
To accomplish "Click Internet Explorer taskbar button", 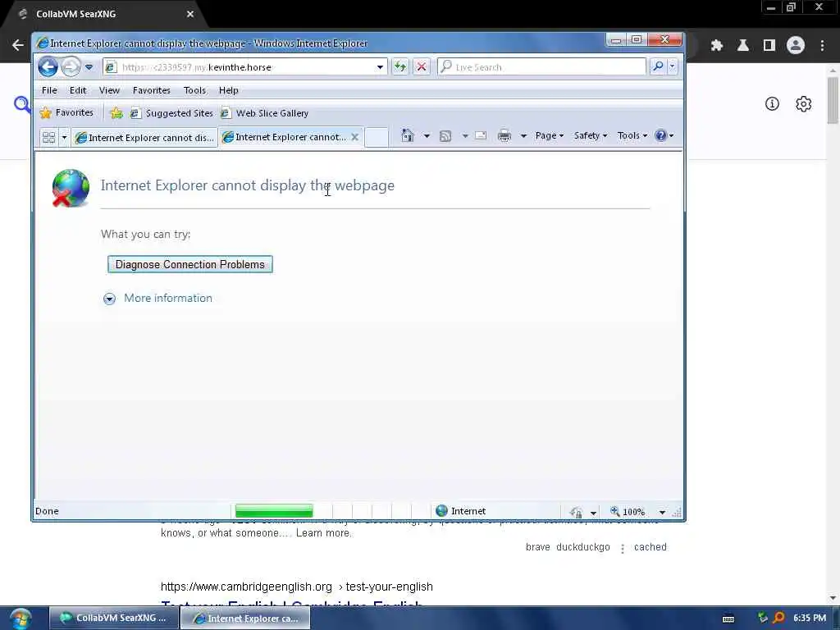I will [x=244, y=619].
